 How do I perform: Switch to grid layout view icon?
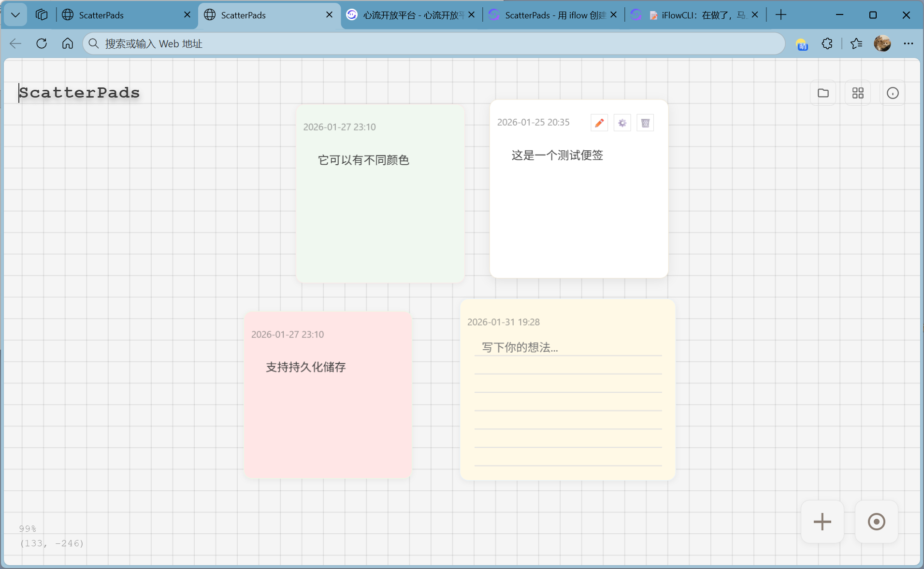click(x=858, y=93)
